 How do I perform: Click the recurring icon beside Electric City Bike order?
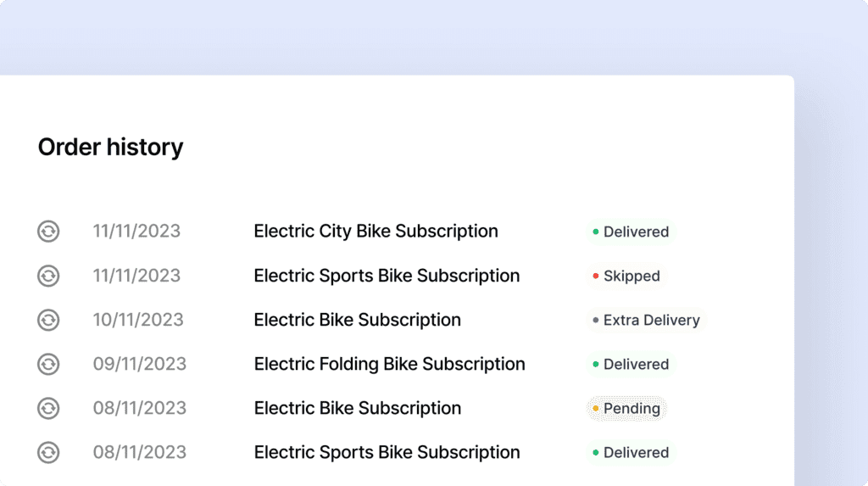[48, 231]
